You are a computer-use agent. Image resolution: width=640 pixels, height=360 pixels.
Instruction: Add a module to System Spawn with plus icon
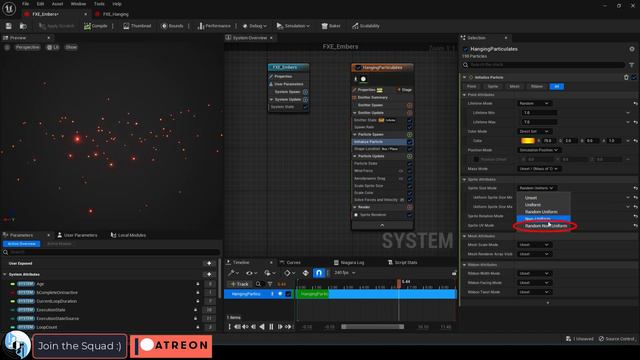[305, 92]
